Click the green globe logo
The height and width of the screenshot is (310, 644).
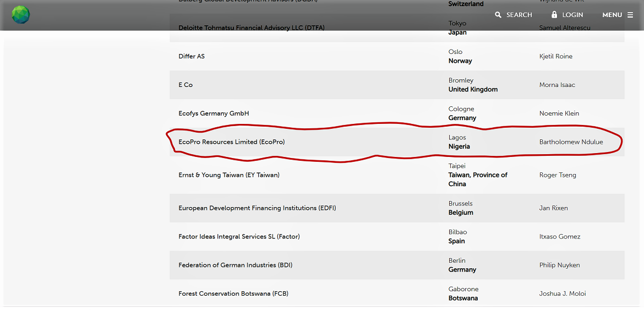21,15
